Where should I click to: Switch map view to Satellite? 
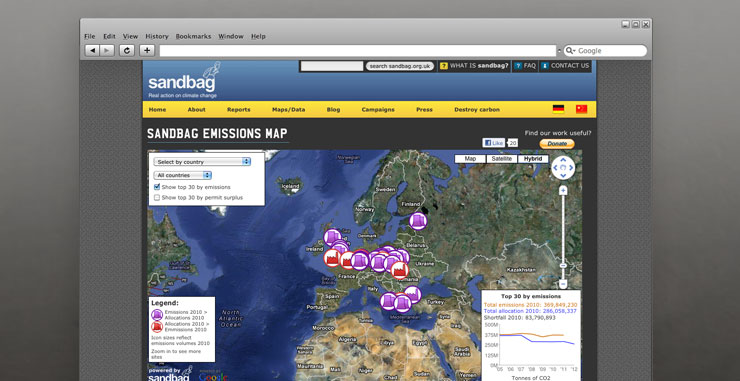tap(502, 159)
